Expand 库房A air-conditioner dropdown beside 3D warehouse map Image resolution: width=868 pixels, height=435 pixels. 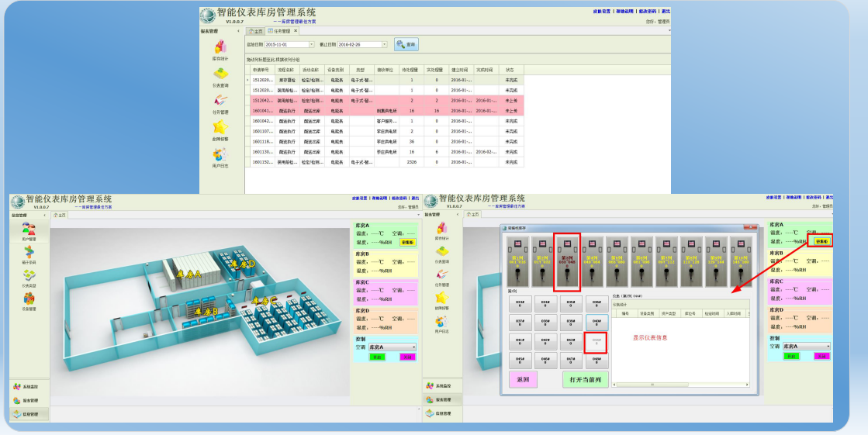412,347
